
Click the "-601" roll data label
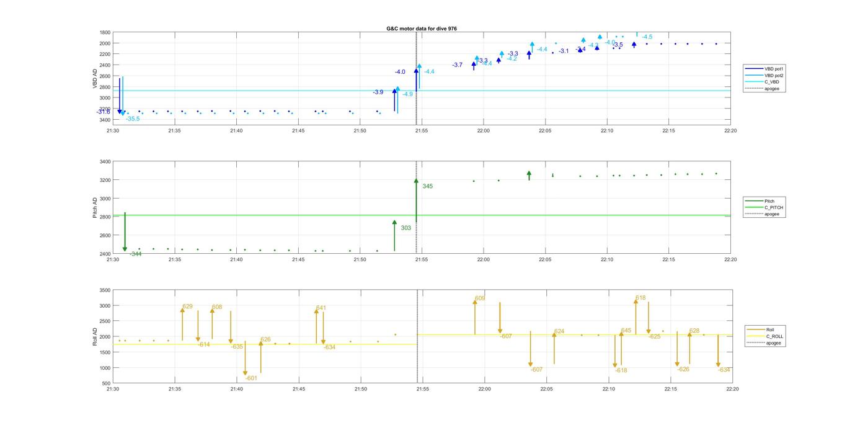coord(251,378)
